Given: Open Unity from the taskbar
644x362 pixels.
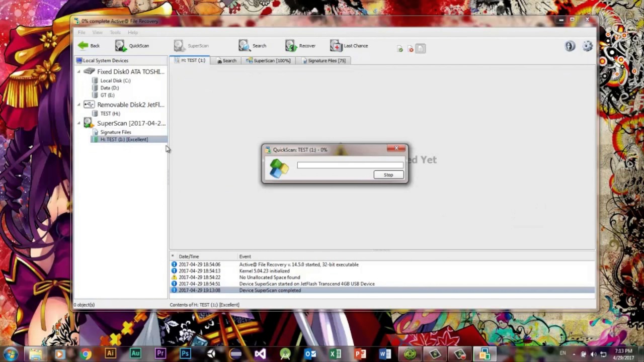Looking at the screenshot, I should coord(210,354).
